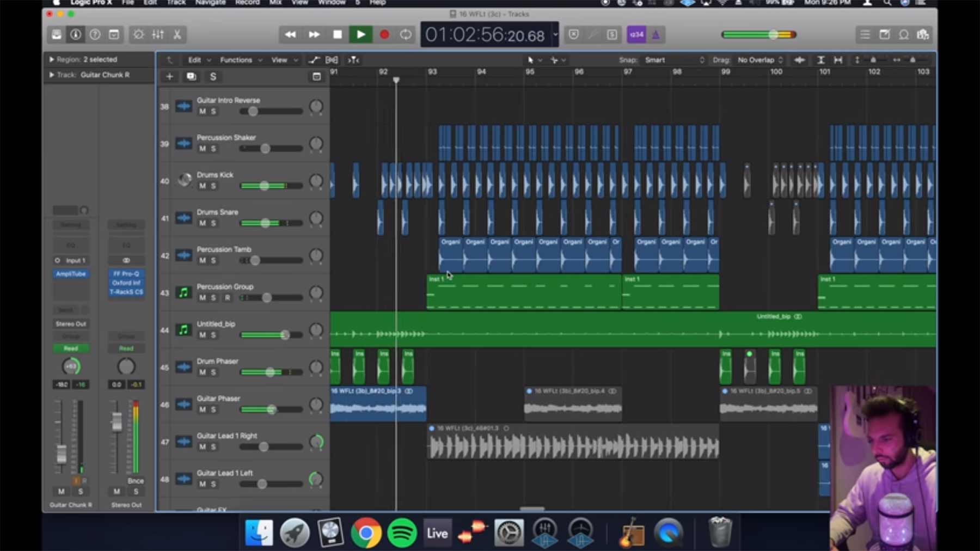Image resolution: width=980 pixels, height=551 pixels.
Task: Open the Snap Smart dropdown
Action: 674,60
